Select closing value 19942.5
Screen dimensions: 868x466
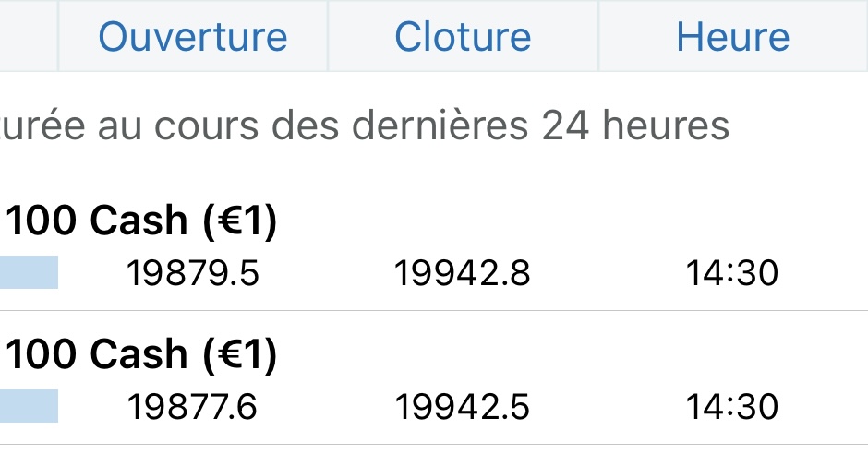pyautogui.click(x=463, y=406)
